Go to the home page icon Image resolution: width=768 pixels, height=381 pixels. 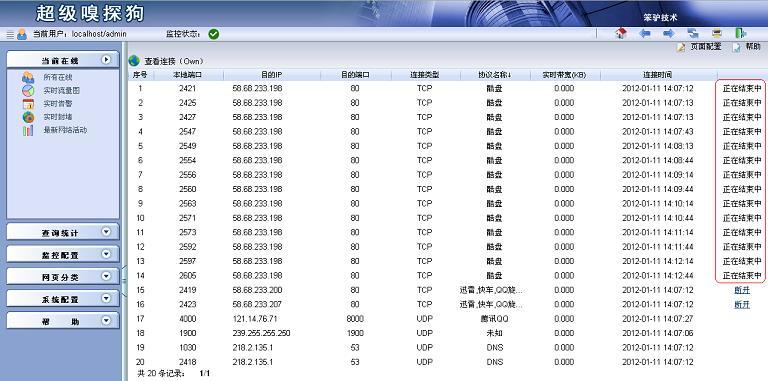(621, 34)
